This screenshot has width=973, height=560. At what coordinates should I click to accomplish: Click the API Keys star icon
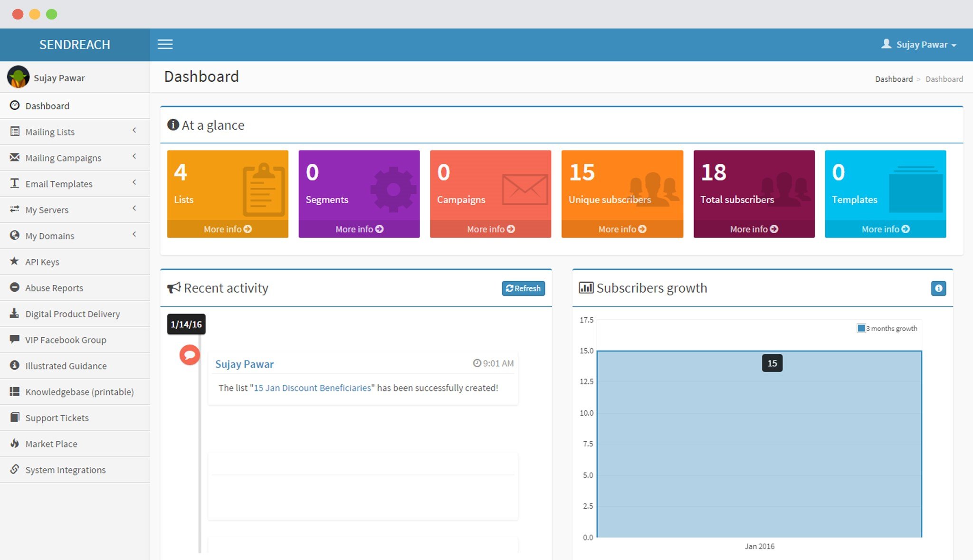[x=15, y=261]
